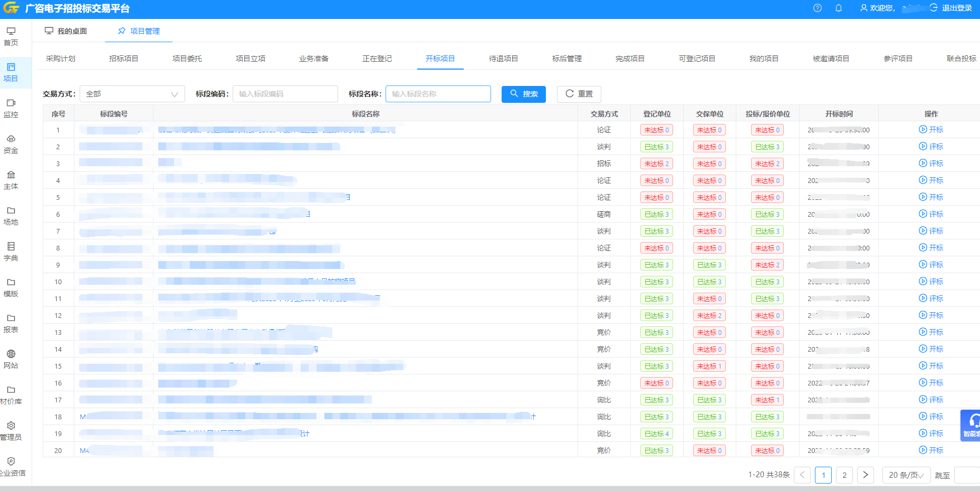Open the 联合投标 tab
The width and height of the screenshot is (980, 492).
[x=962, y=59]
